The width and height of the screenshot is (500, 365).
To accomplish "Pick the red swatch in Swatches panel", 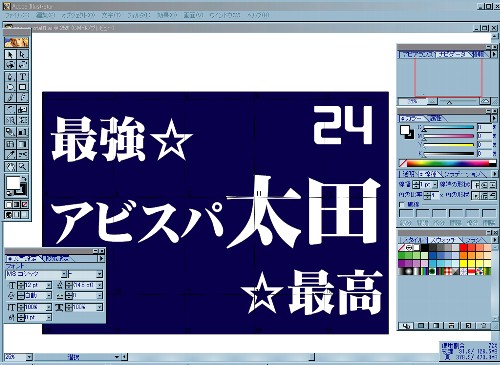I will click(x=463, y=248).
